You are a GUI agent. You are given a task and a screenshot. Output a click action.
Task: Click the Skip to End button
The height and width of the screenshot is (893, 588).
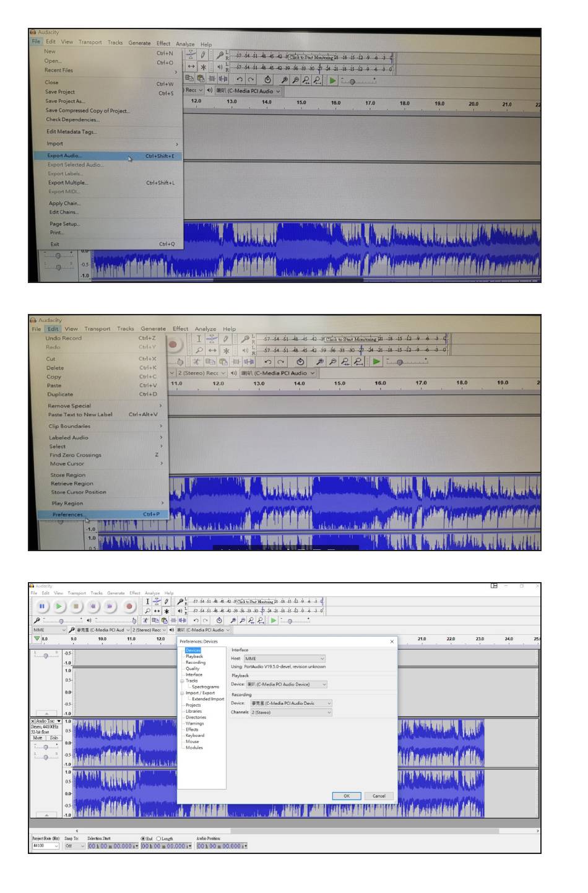coord(110,606)
